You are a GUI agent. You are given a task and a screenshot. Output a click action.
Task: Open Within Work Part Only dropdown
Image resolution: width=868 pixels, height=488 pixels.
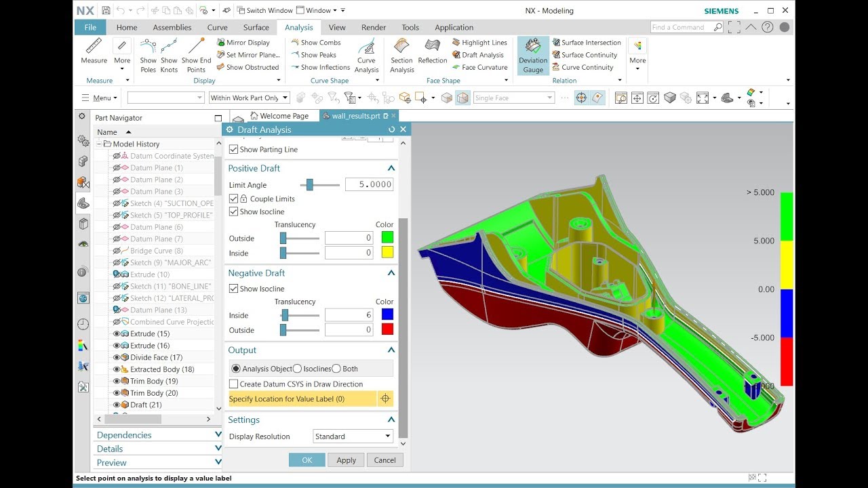coord(249,98)
